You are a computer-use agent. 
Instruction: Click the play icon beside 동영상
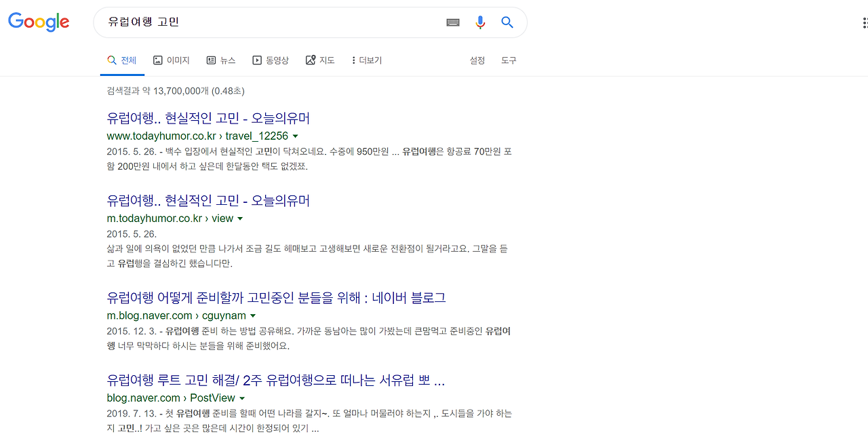pos(258,60)
